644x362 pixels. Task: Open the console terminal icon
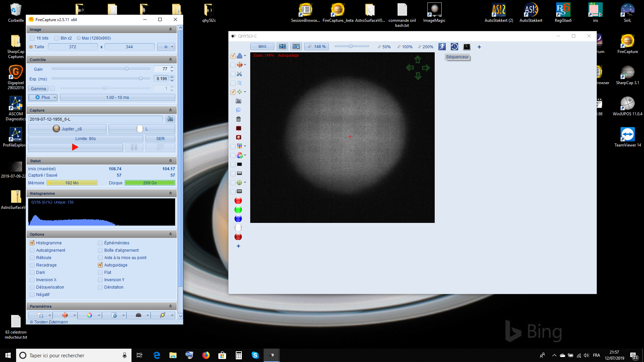pyautogui.click(x=467, y=47)
